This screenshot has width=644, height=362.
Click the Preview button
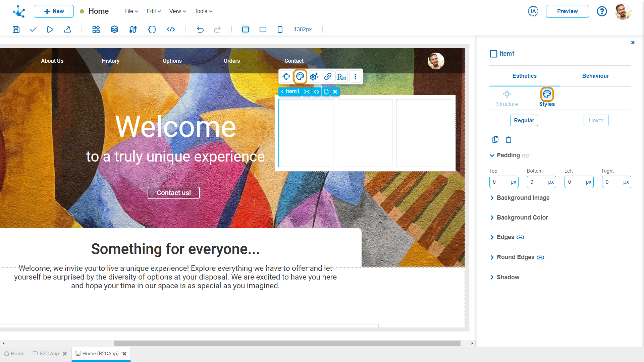[x=568, y=11]
